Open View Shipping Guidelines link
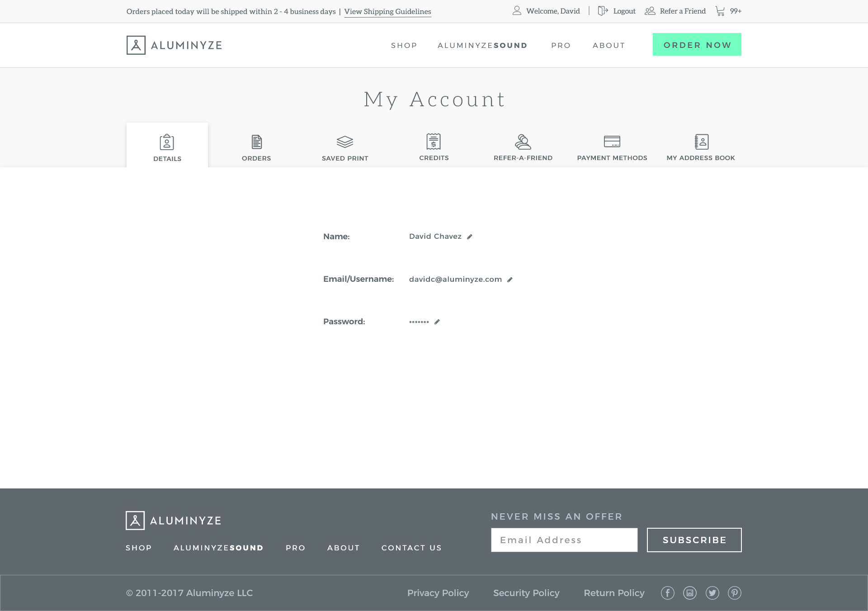Screen dimensions: 868x611 (x=387, y=11)
